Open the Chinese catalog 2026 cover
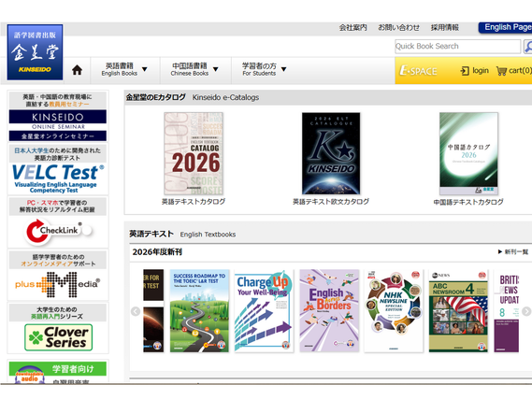The image size is (532, 399). (x=468, y=153)
